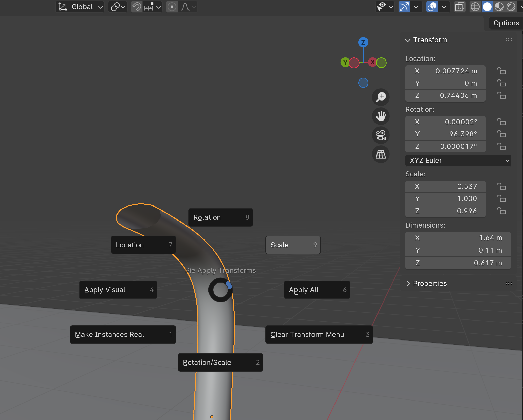Viewport: 523px width, 420px height.
Task: Click the Location Y field
Action: tap(445, 83)
